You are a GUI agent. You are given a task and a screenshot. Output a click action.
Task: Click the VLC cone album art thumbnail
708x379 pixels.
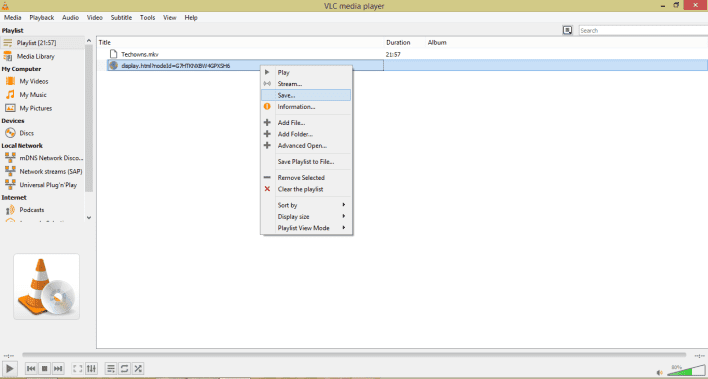coord(47,287)
